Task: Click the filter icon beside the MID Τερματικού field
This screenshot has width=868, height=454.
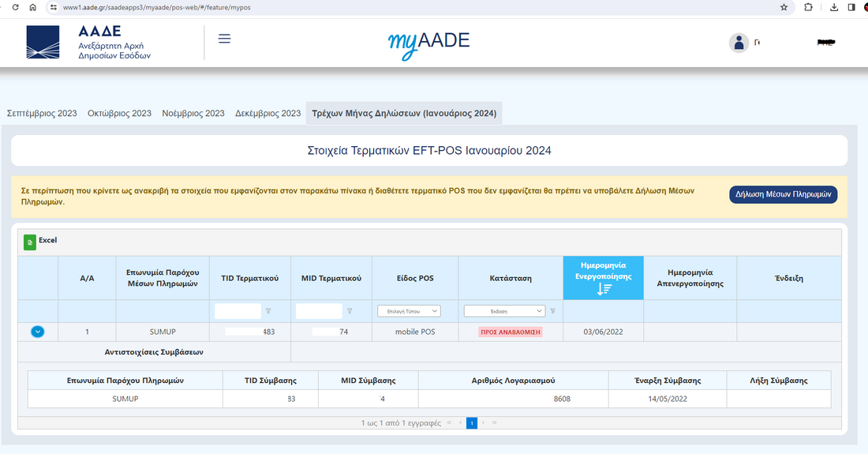Action: 350,311
